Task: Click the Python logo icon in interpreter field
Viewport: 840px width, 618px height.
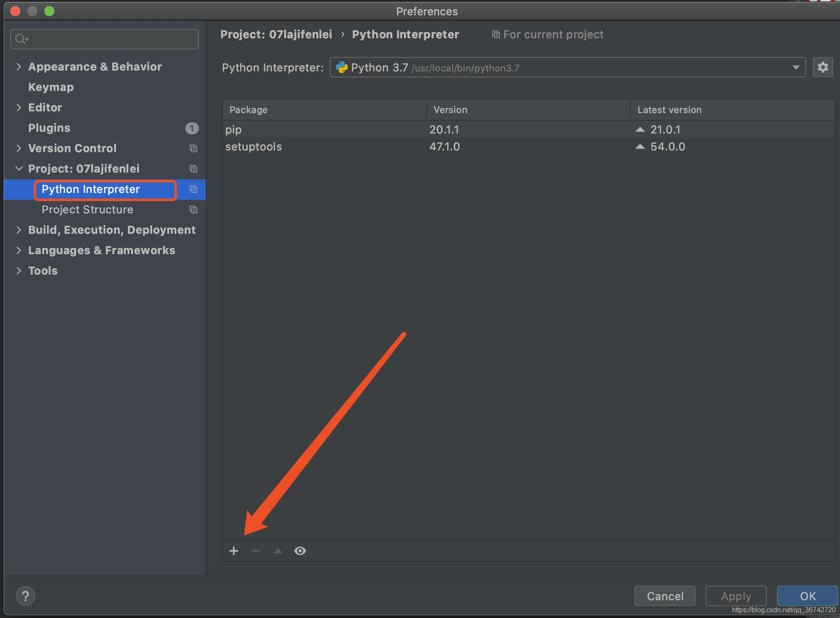Action: (341, 67)
